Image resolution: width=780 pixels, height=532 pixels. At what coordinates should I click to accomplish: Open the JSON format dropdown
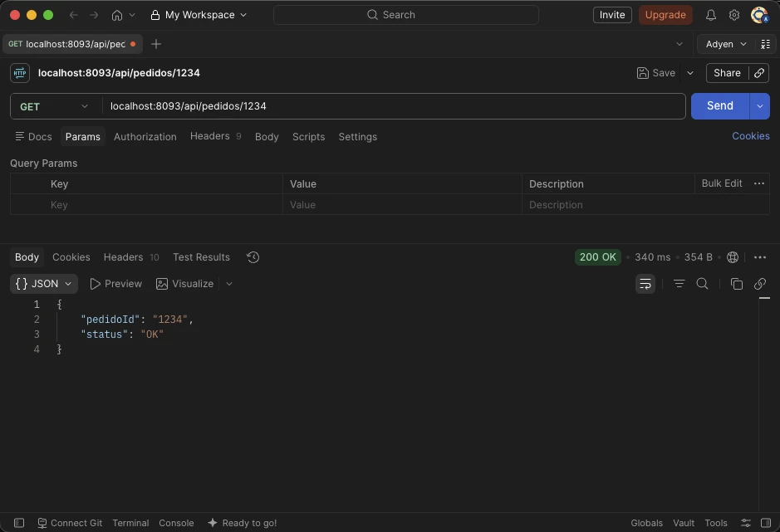point(44,284)
